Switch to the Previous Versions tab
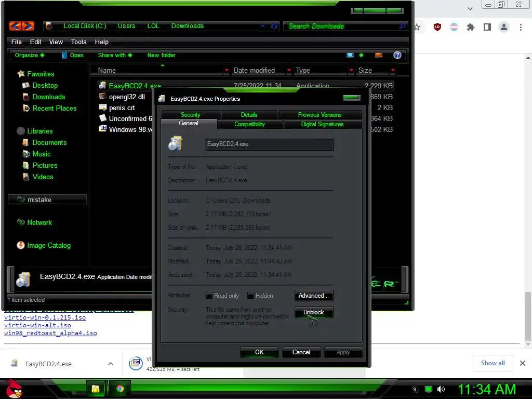 pos(320,115)
